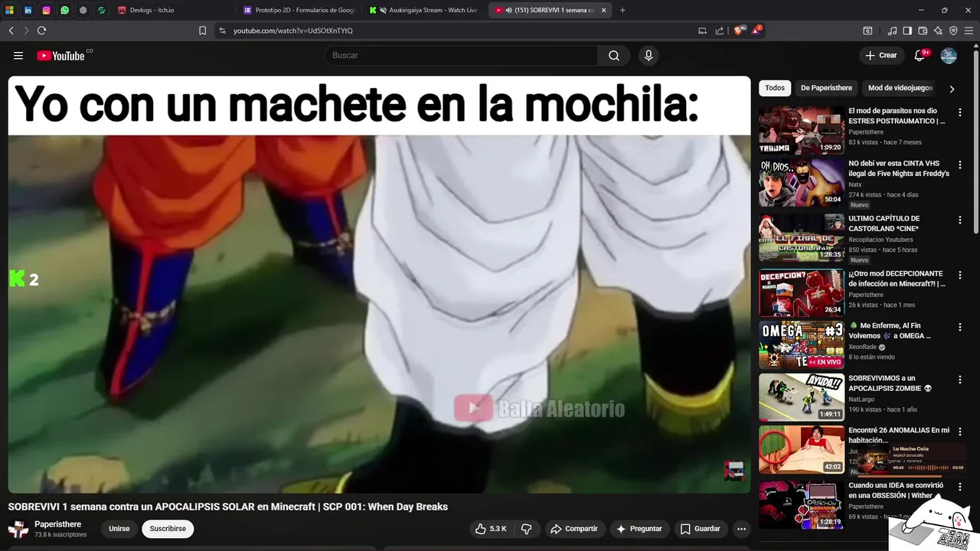Select the De Paperisthere filter chip
This screenshot has width=980, height=551.
(x=826, y=88)
